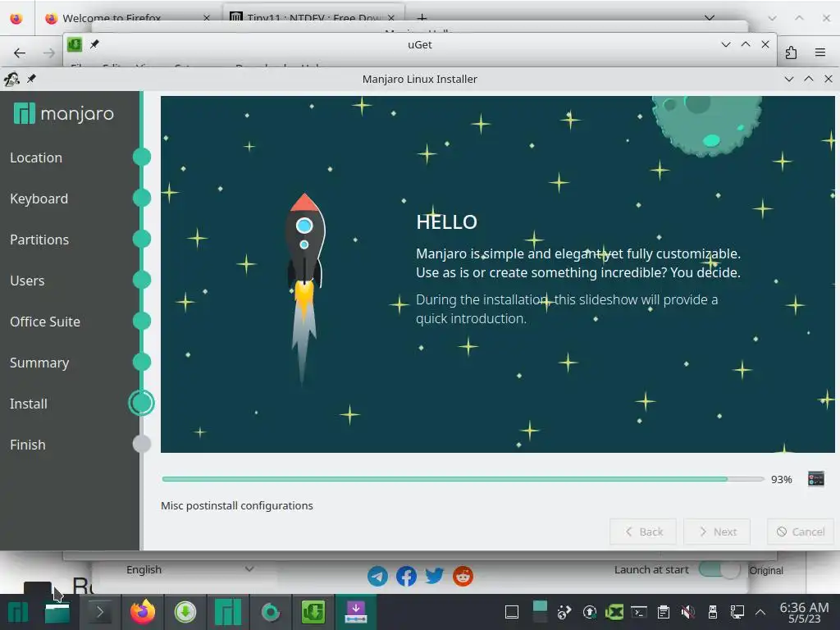The width and height of the screenshot is (840, 630).
Task: Open the Firefox extensions puzzle icon
Action: click(791, 52)
